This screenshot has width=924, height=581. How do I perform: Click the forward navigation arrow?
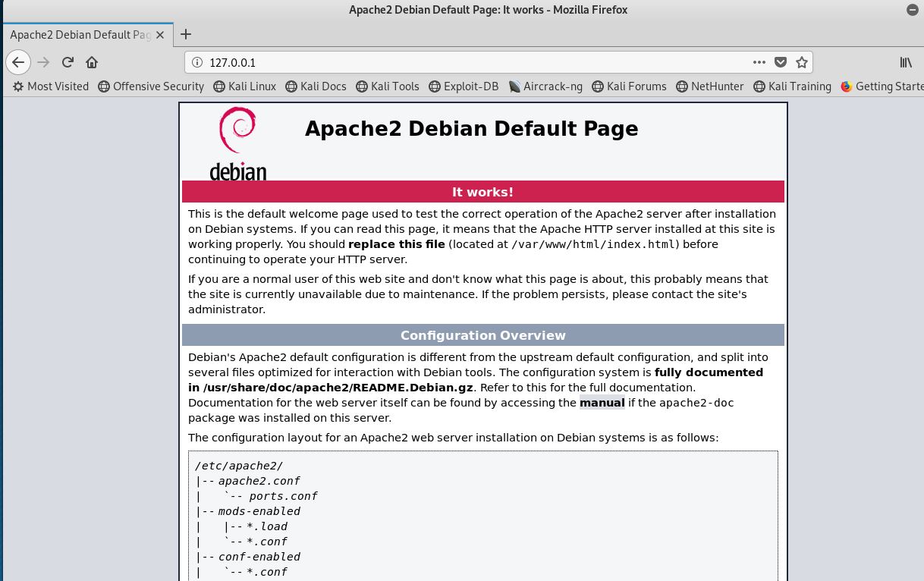43,62
